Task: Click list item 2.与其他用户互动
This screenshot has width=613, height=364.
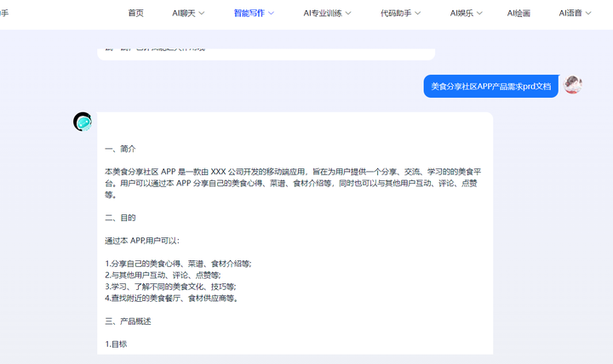Action: pos(163,276)
